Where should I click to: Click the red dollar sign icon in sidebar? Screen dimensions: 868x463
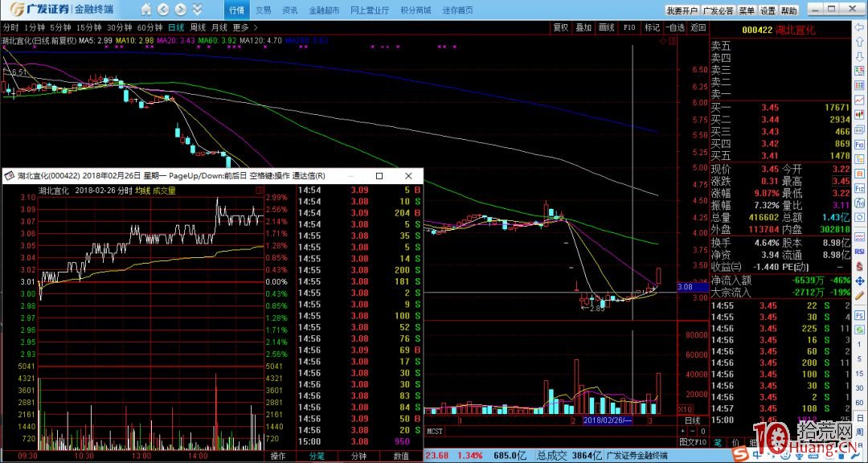(859, 266)
